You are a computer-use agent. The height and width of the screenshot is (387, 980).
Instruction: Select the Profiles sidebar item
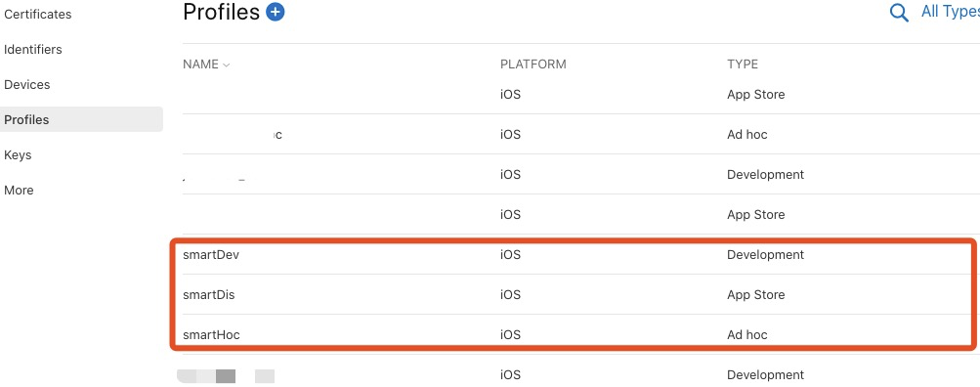click(x=81, y=119)
